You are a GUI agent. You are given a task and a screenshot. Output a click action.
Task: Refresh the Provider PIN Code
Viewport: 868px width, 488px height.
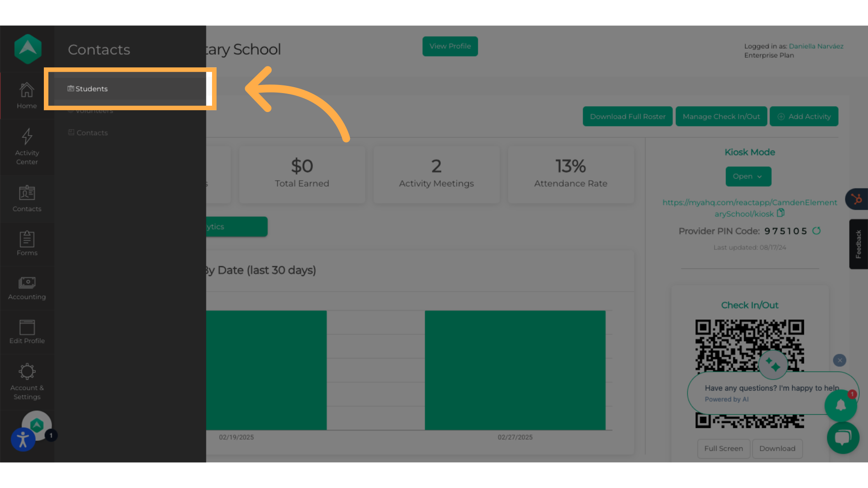816,231
